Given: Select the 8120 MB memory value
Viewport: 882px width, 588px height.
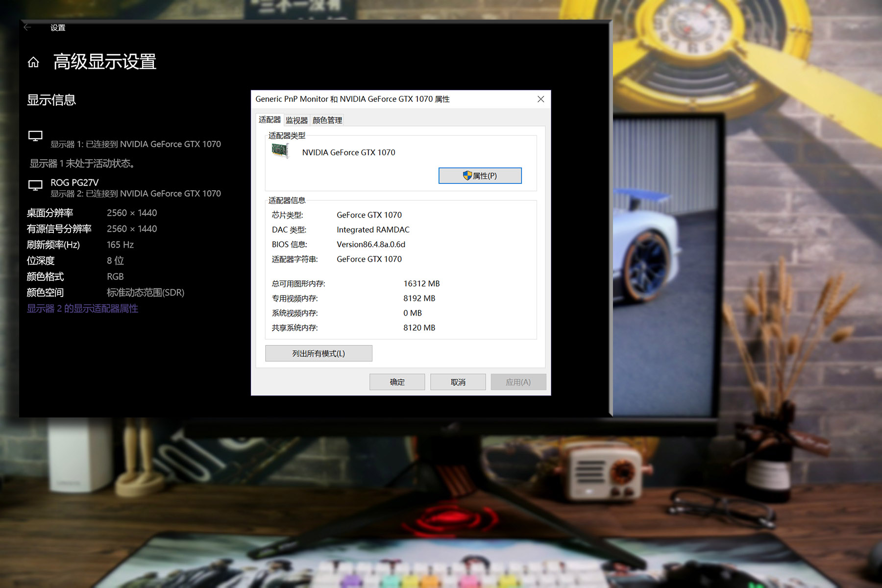Looking at the screenshot, I should tap(419, 328).
